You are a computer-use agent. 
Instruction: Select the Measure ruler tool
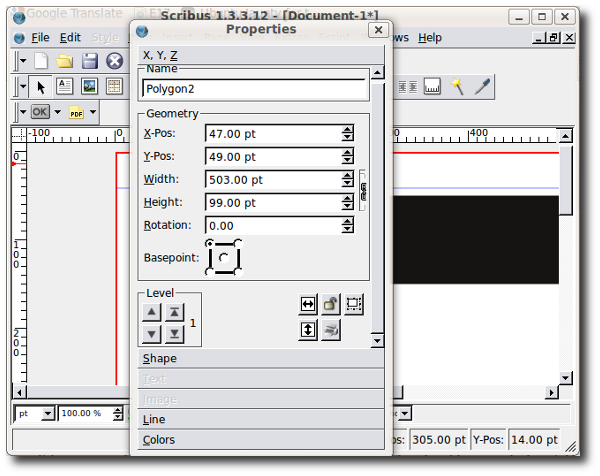(x=432, y=86)
